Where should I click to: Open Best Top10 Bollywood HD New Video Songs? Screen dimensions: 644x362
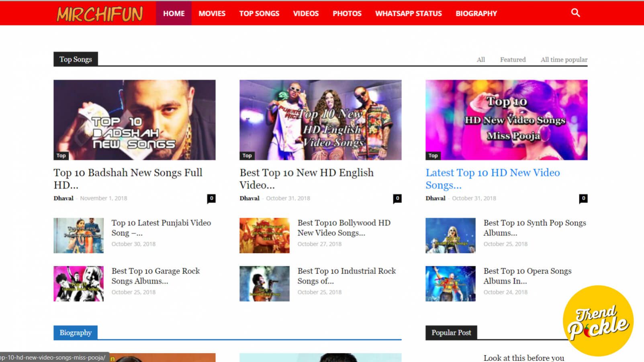click(344, 228)
